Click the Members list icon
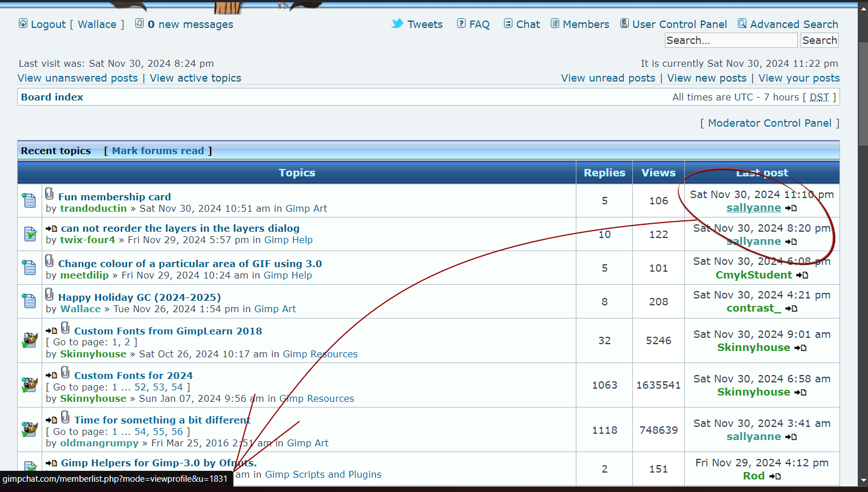 click(555, 23)
